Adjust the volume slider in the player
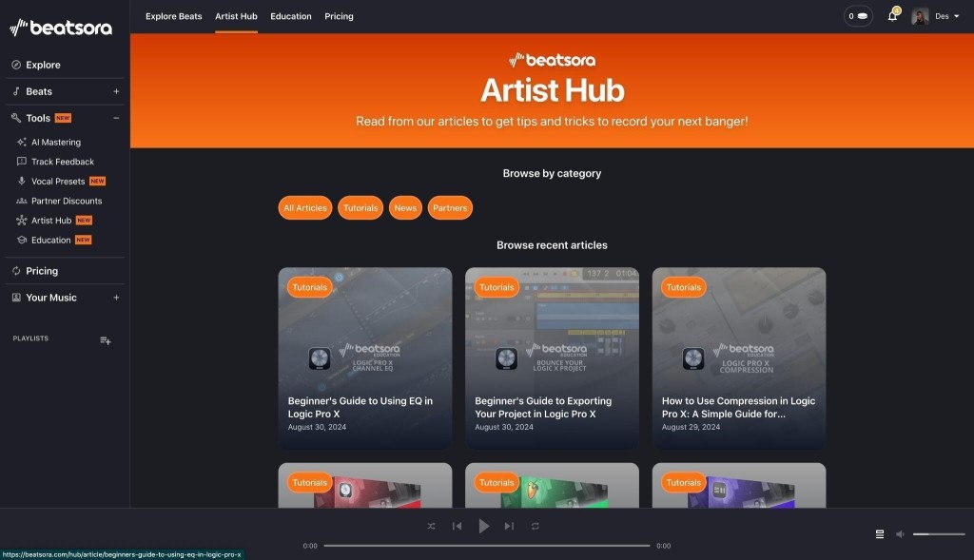The image size is (974, 560). pyautogui.click(x=939, y=534)
